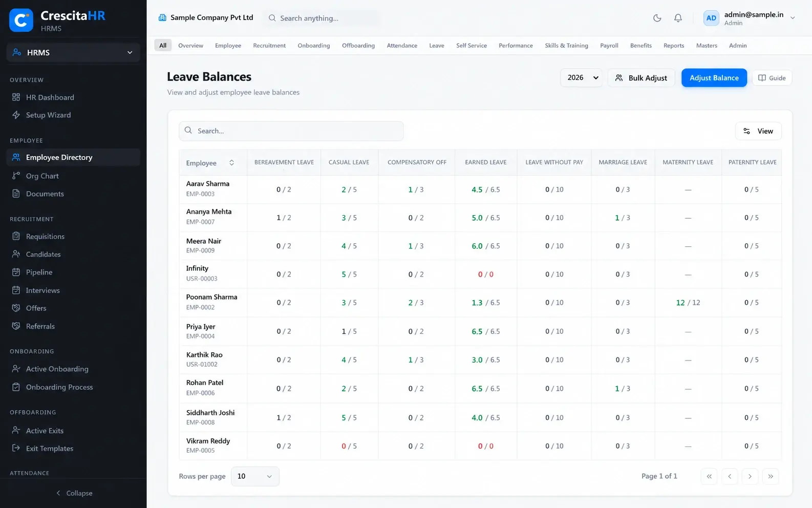Jump to first page arrow
The width and height of the screenshot is (812, 508).
[x=709, y=476]
